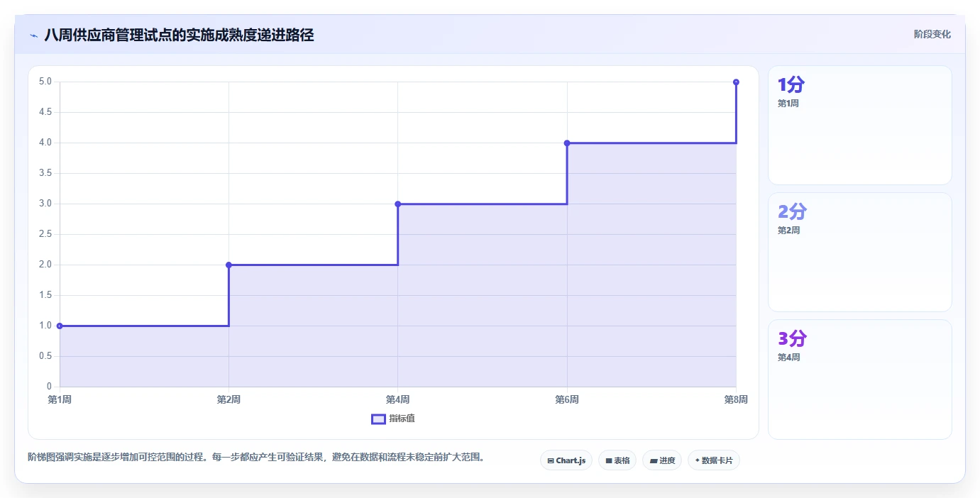Toggle the 指标值 legend swatch

point(378,419)
